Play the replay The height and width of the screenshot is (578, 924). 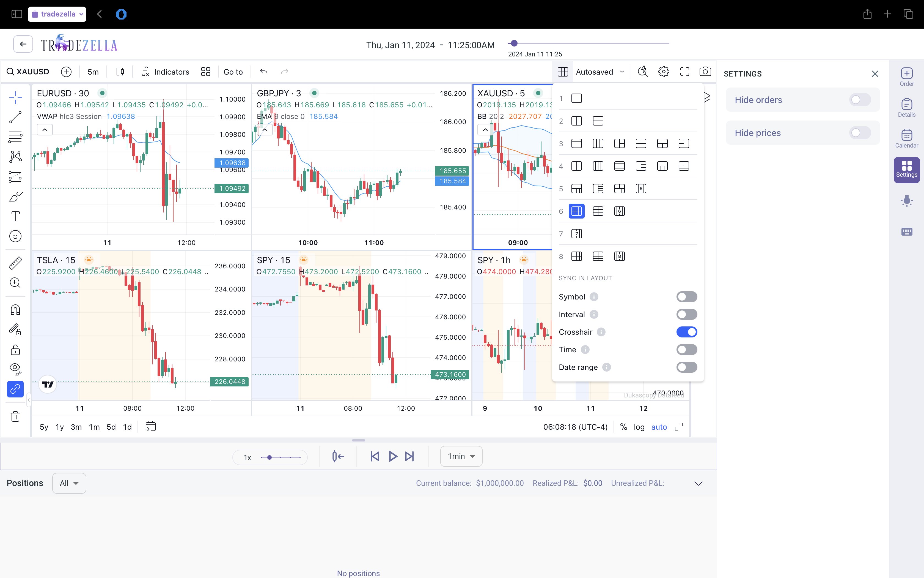click(x=392, y=456)
